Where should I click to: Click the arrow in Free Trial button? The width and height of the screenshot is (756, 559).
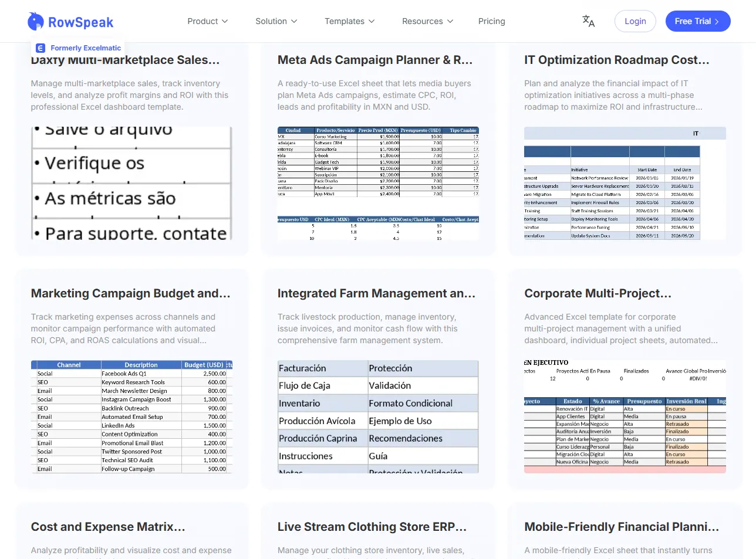point(717,22)
